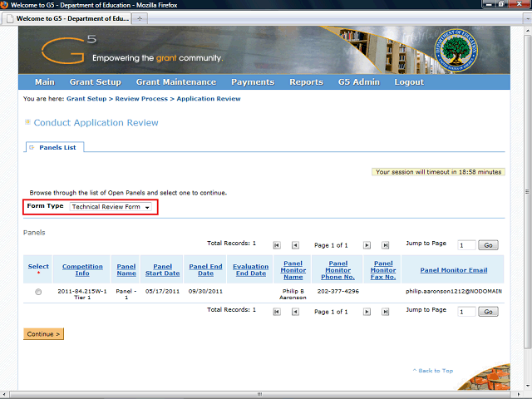Click the bottom Jump to Page field
Viewport: 532px width, 399px height.
[x=466, y=312]
